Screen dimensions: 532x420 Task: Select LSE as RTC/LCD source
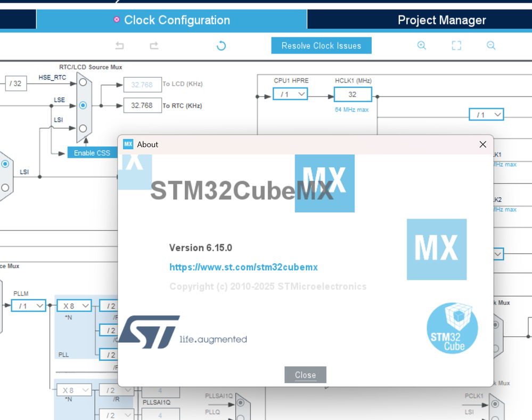coord(83,105)
